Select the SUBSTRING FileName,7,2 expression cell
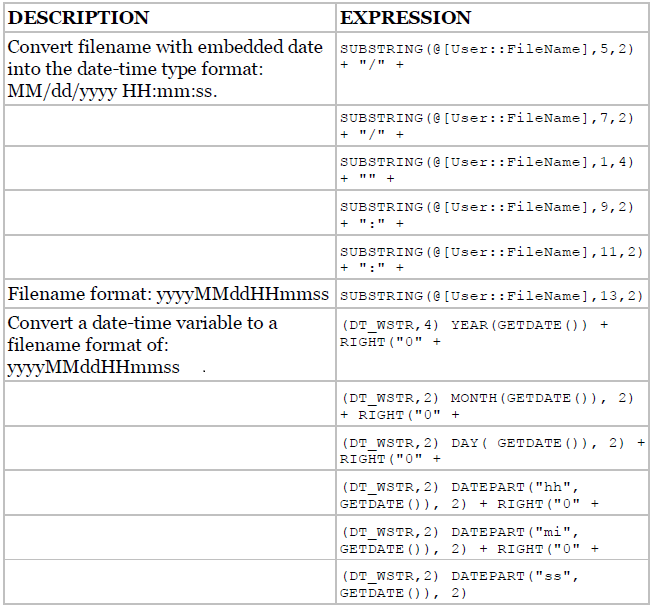 coord(493,126)
